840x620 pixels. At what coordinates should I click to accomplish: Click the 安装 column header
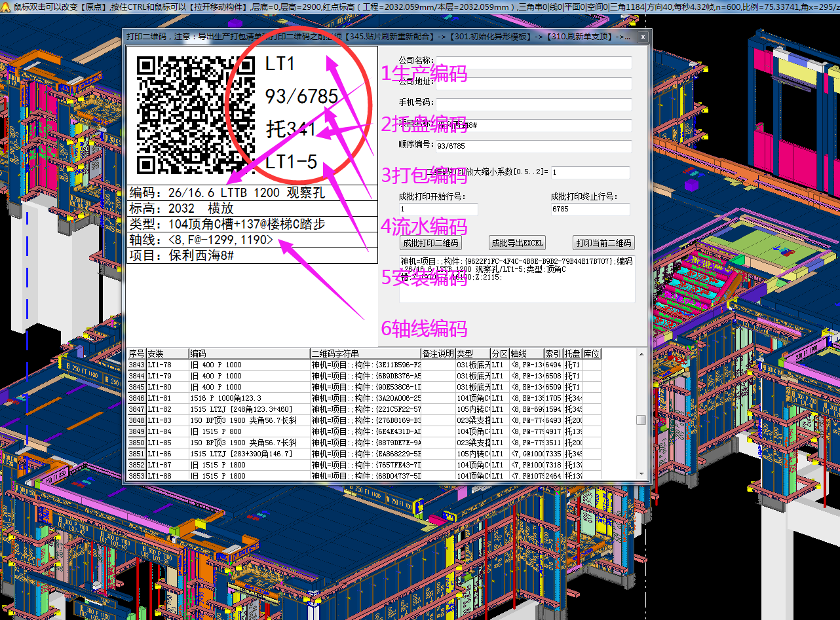[166, 354]
